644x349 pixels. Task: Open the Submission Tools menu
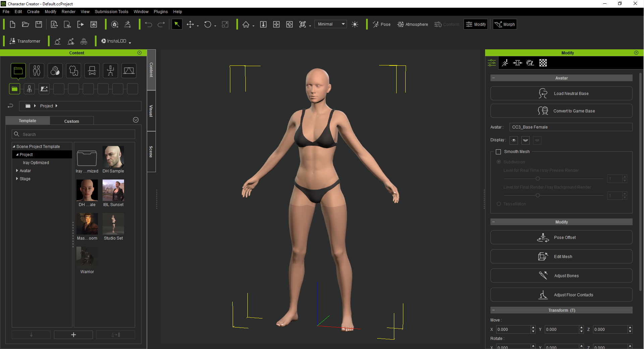pos(111,11)
